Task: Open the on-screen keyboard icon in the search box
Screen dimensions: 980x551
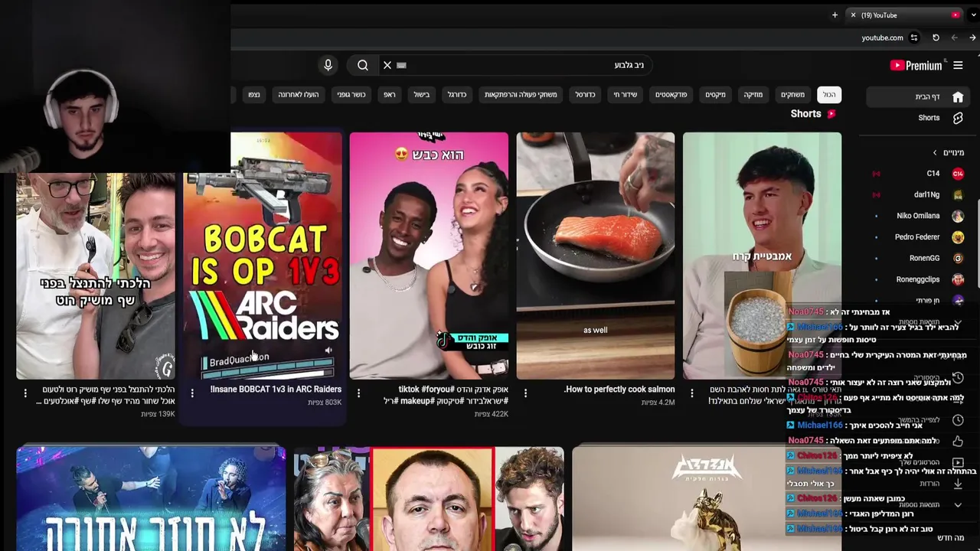Action: click(x=402, y=65)
